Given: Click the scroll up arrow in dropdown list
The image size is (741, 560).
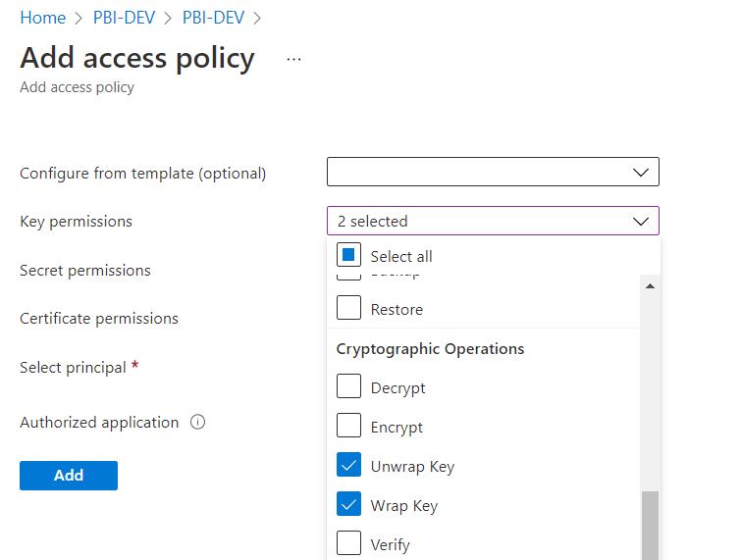Looking at the screenshot, I should tap(650, 286).
